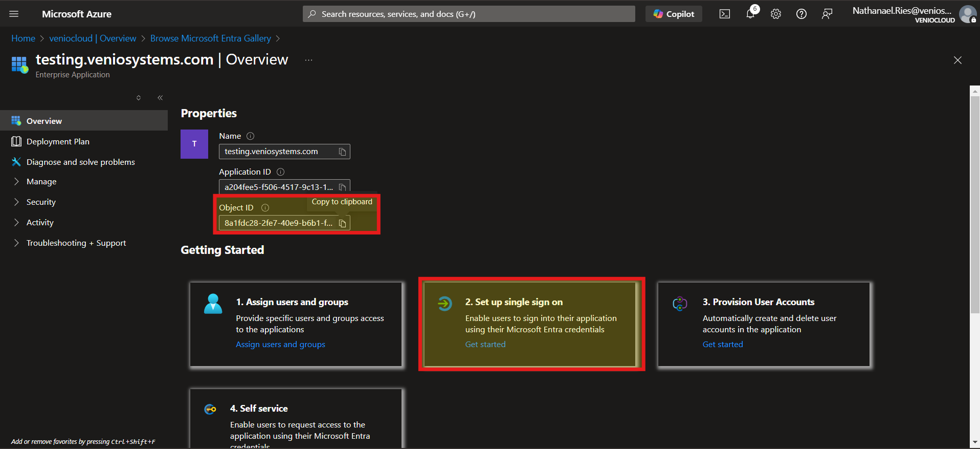Click the green arrow single sign-on icon
This screenshot has height=449, width=980.
[x=444, y=304]
